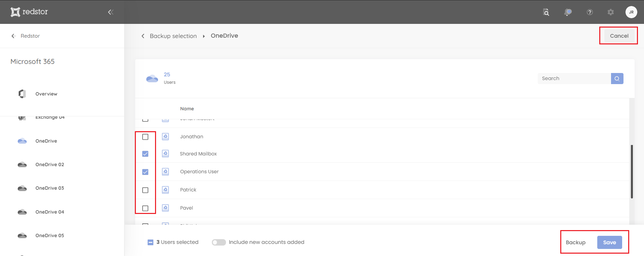Click the OneDrive 05 cloud icon
Screen dimensions: 644x256
pyautogui.click(x=22, y=235)
